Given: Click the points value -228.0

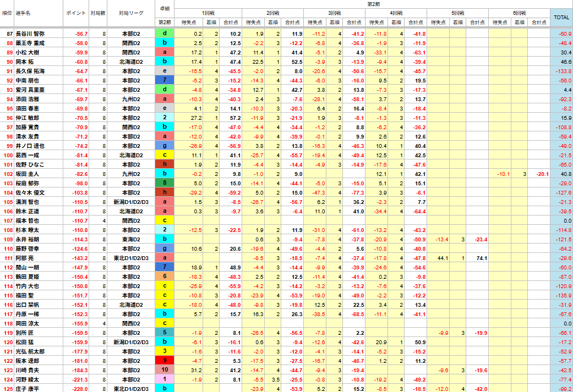Looking at the screenshot, I should click(80, 389).
